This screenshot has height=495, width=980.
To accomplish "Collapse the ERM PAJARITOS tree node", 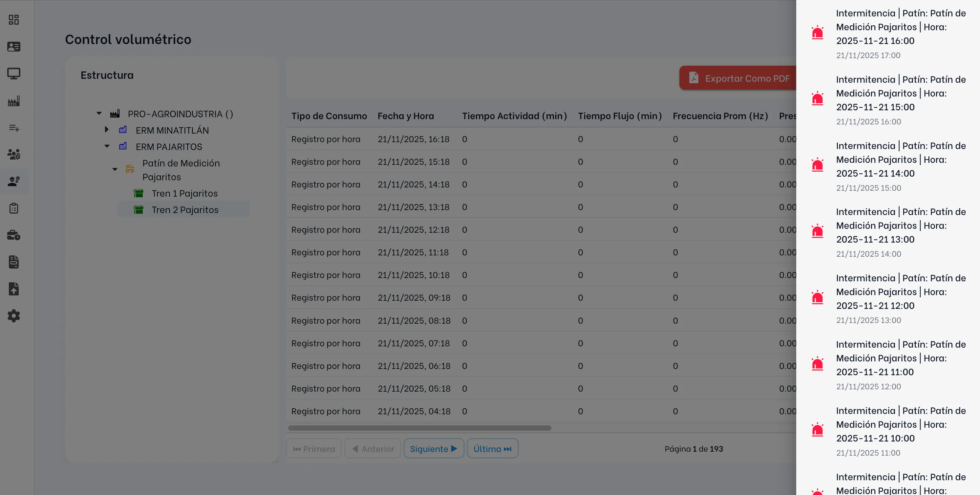I will [107, 146].
